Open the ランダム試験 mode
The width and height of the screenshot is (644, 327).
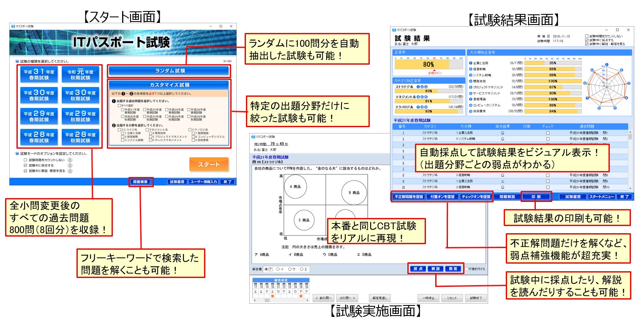168,71
